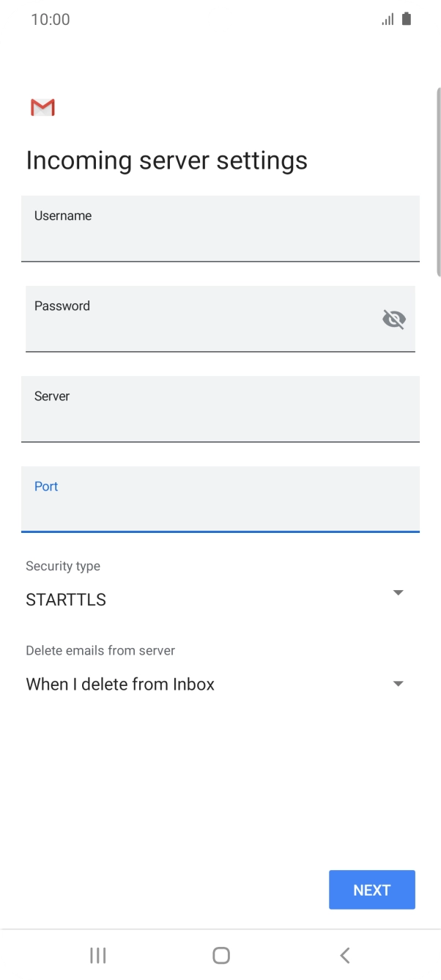Select the Incoming server settings heading

click(166, 160)
